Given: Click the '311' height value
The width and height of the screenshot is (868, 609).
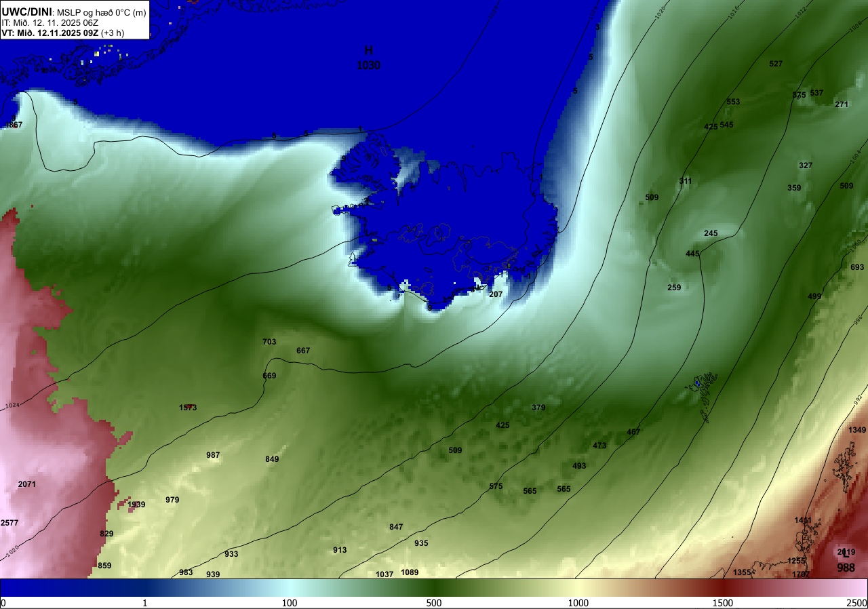Looking at the screenshot, I should pyautogui.click(x=686, y=181).
